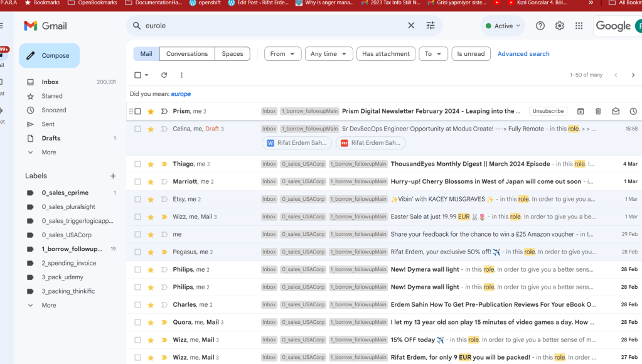This screenshot has height=364, width=642.
Task: Compose a new email
Action: [49, 56]
